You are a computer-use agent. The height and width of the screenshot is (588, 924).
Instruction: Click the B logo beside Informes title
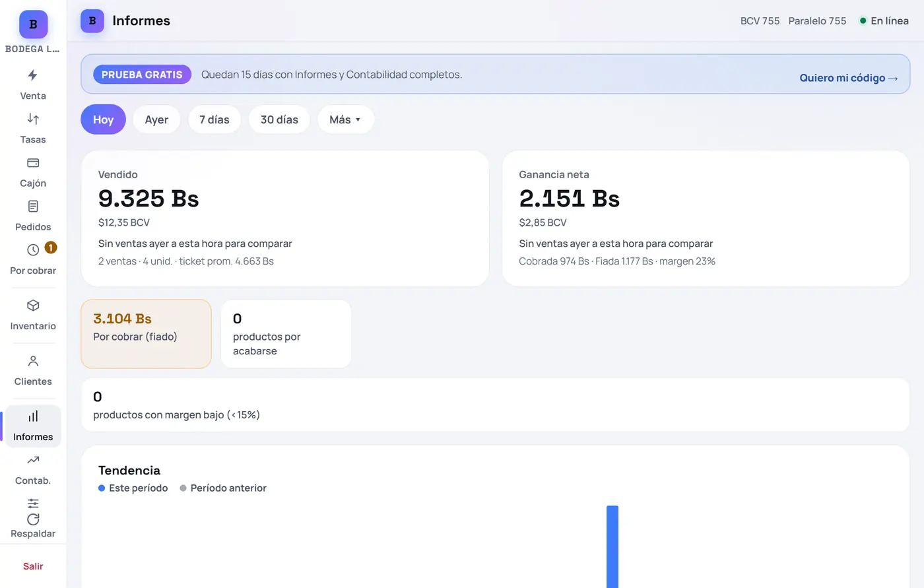92,21
